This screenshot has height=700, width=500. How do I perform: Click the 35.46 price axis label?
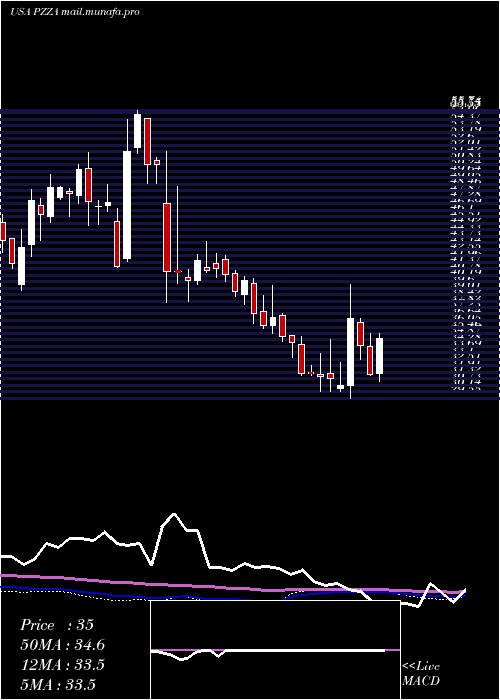tap(466, 324)
